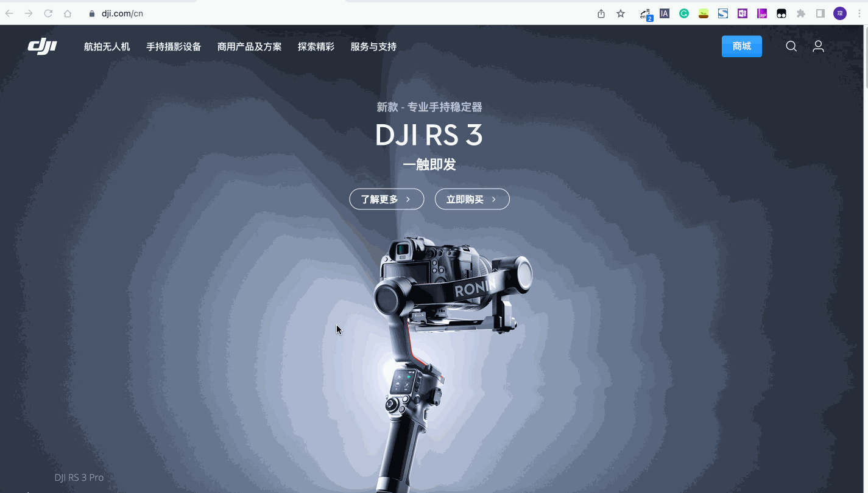Open the 服务与支持 menu
Screen dimensions: 868x493
pyautogui.click(x=373, y=47)
